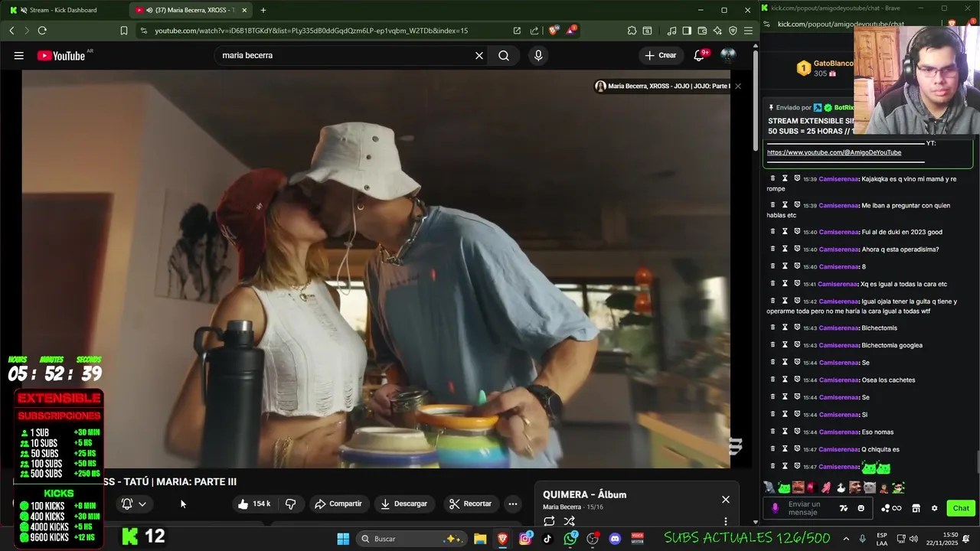Go to the YouTube home logo

tap(61, 55)
